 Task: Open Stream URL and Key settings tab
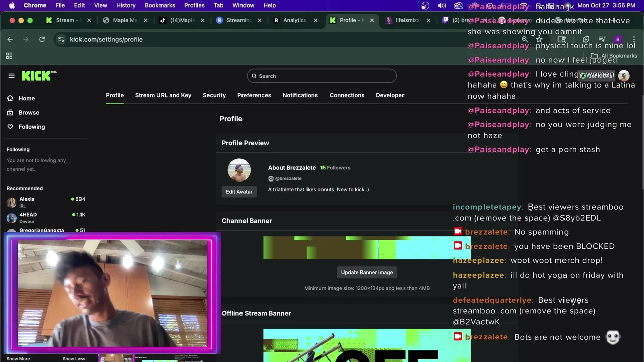click(163, 95)
